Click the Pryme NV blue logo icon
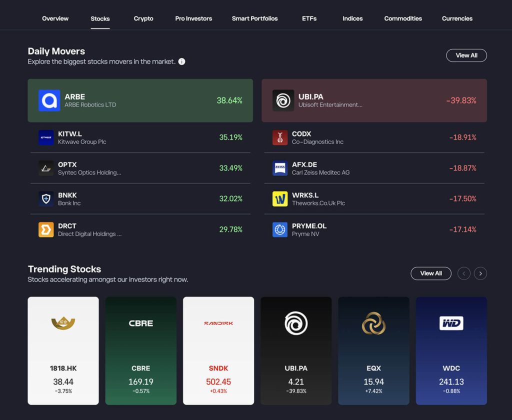Image resolution: width=512 pixels, height=420 pixels. (280, 229)
